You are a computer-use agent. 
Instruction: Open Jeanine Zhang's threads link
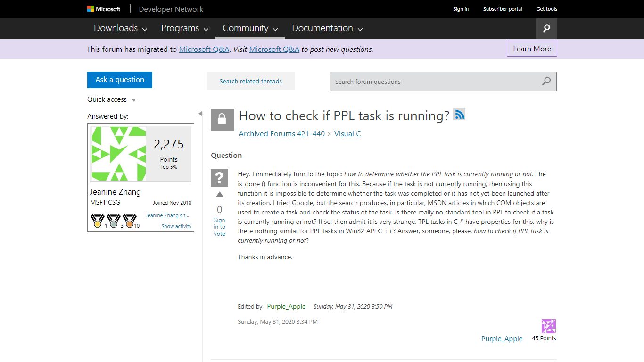[167, 215]
